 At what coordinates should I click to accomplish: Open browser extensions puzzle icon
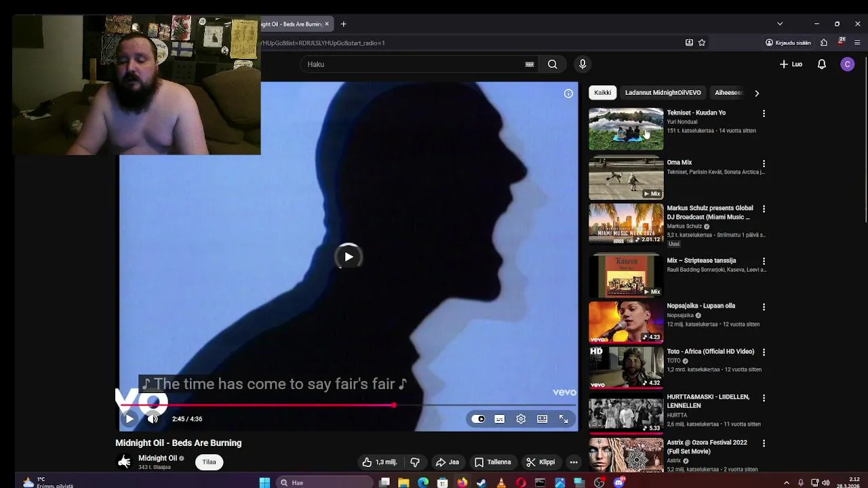click(824, 43)
